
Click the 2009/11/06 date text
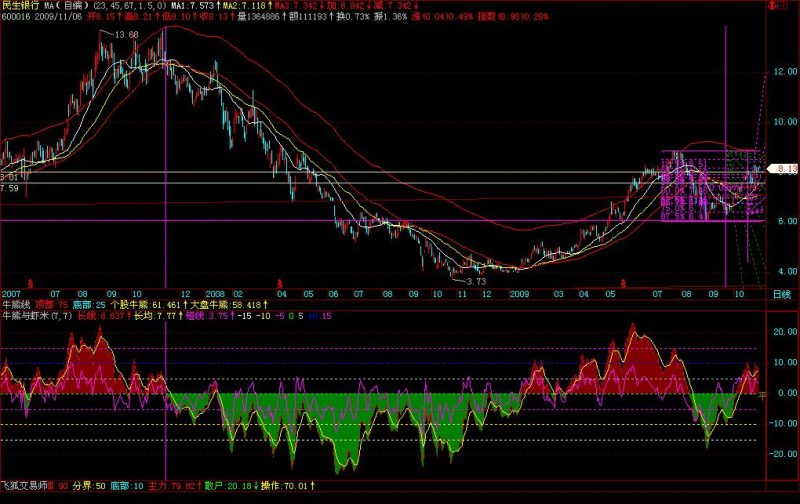(58, 17)
